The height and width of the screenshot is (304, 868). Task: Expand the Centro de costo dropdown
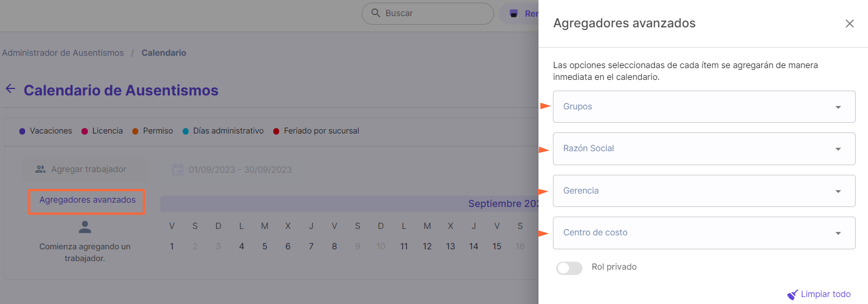704,233
